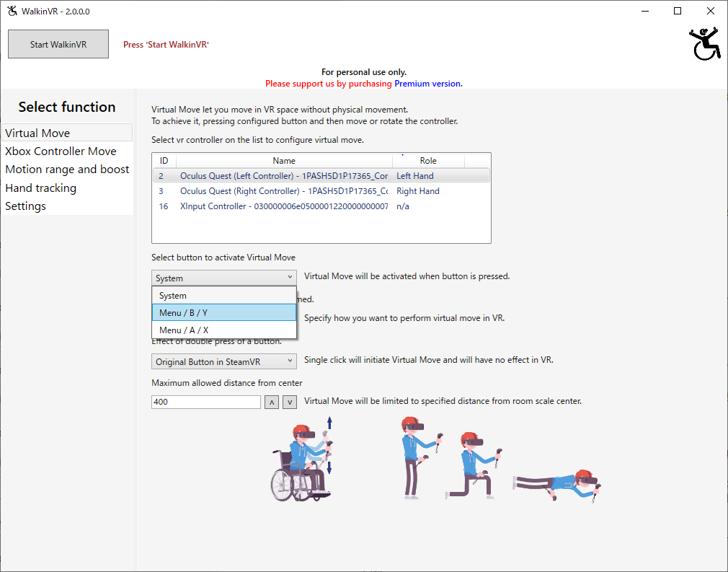Screen dimensions: 728x572
Task: Click WalkinVR app icon in title bar
Action: tap(12, 11)
